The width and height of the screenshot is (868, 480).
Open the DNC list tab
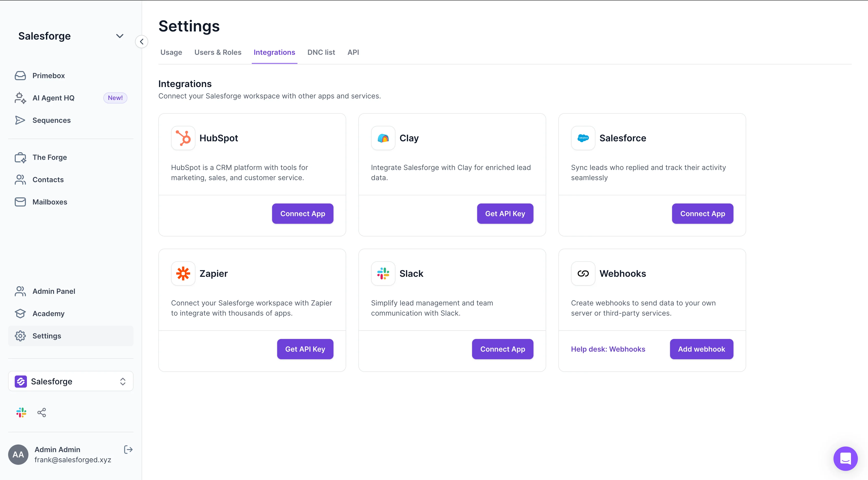point(321,52)
